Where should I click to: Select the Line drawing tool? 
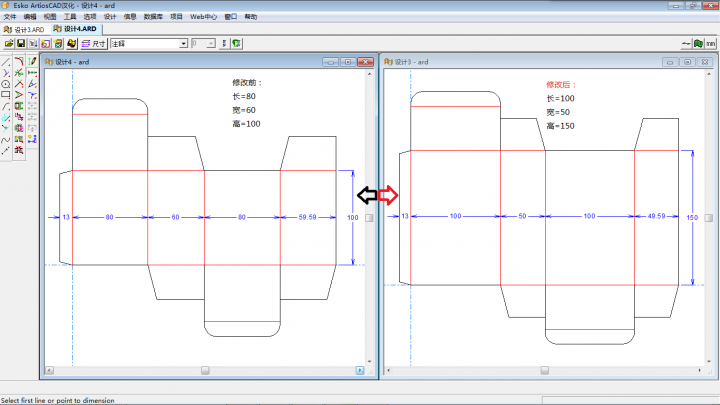coord(6,62)
